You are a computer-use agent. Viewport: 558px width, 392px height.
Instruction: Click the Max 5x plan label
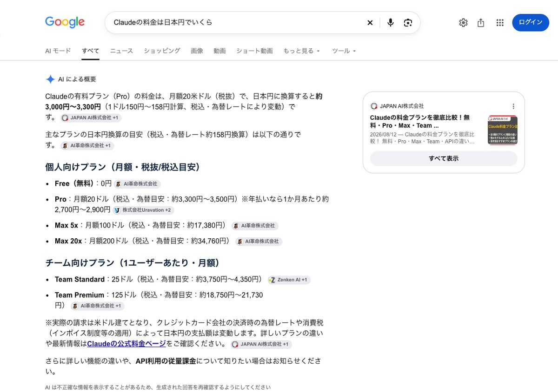pyautogui.click(x=66, y=225)
